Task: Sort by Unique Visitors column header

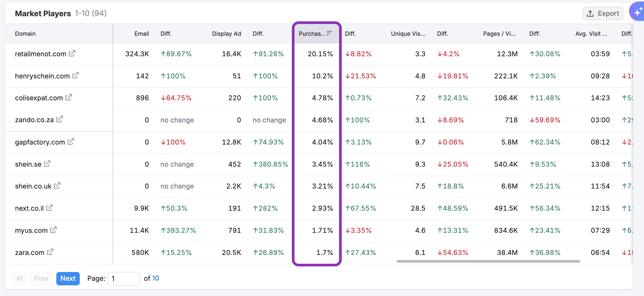Action: pyautogui.click(x=408, y=34)
